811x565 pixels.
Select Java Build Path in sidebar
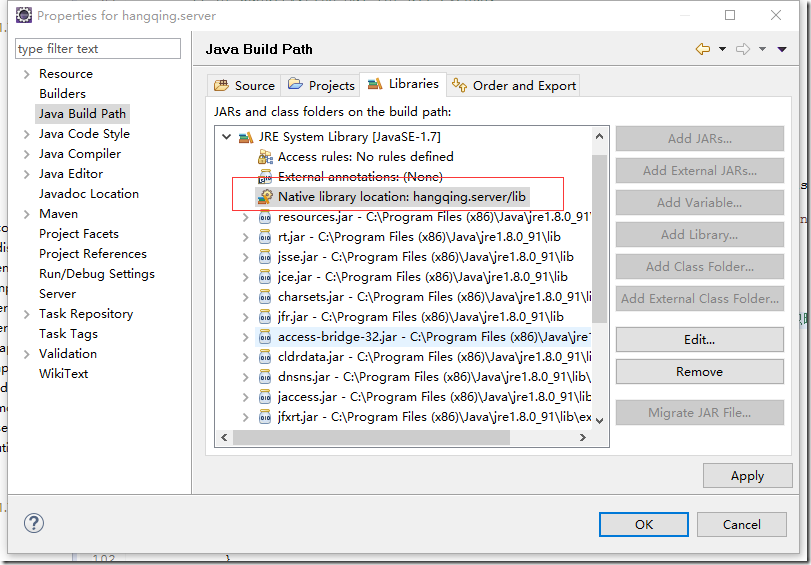(82, 114)
